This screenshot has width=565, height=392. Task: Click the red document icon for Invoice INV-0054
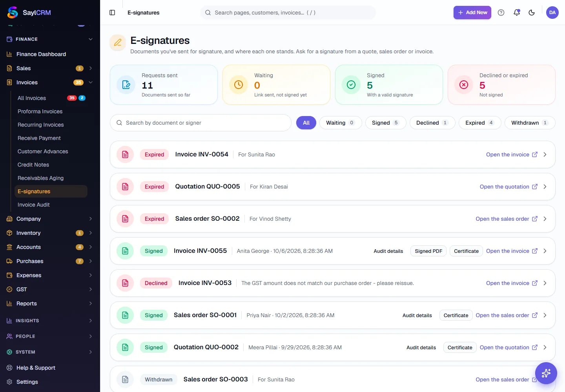(125, 154)
